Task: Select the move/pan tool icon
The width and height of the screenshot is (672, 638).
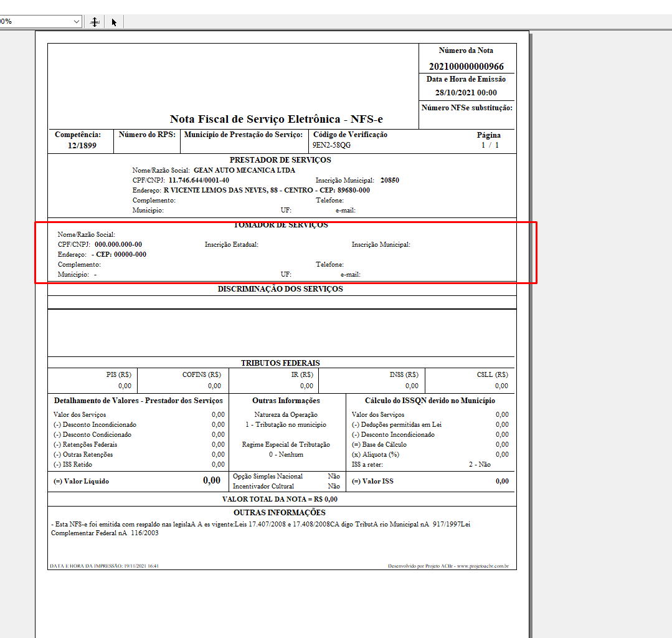Action: pyautogui.click(x=95, y=22)
